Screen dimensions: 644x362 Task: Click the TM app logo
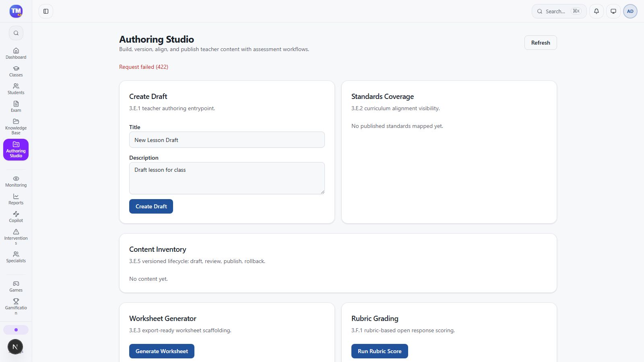[16, 11]
